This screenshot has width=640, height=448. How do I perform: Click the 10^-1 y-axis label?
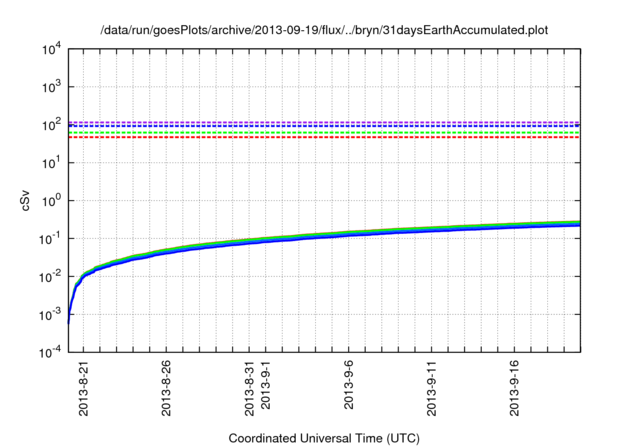coord(51,238)
